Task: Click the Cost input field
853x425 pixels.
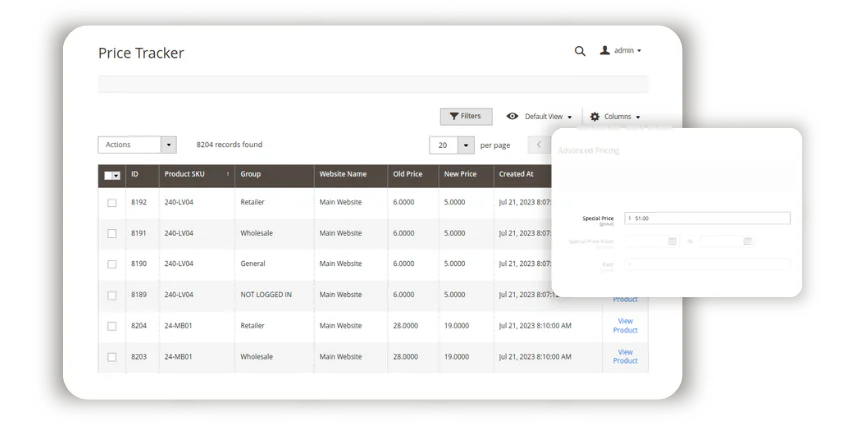Action: coord(707,264)
